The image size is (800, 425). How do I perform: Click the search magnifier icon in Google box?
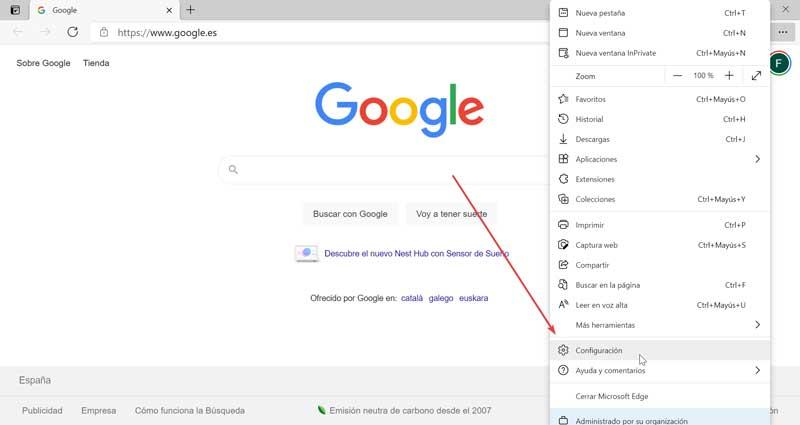click(233, 169)
